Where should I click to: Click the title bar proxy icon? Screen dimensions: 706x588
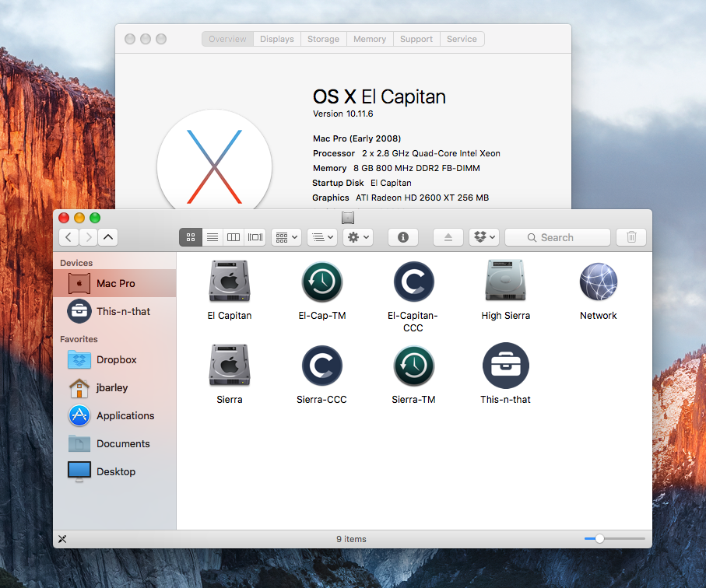pos(348,218)
